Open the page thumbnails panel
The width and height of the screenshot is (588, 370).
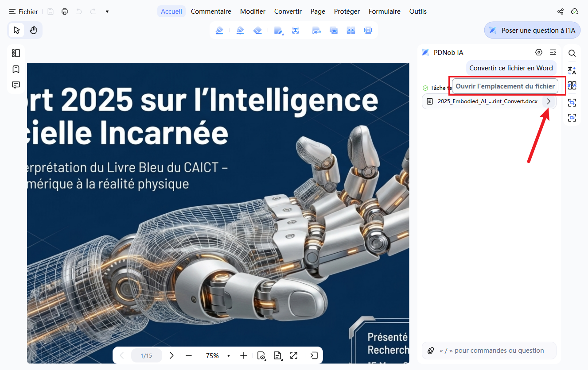click(16, 53)
